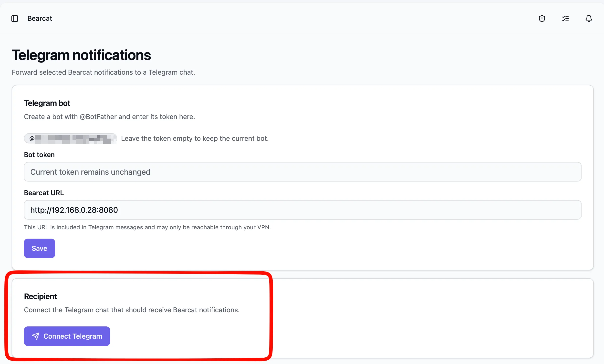The width and height of the screenshot is (604, 364).
Task: Click into the Bearcat URL field
Action: click(302, 210)
